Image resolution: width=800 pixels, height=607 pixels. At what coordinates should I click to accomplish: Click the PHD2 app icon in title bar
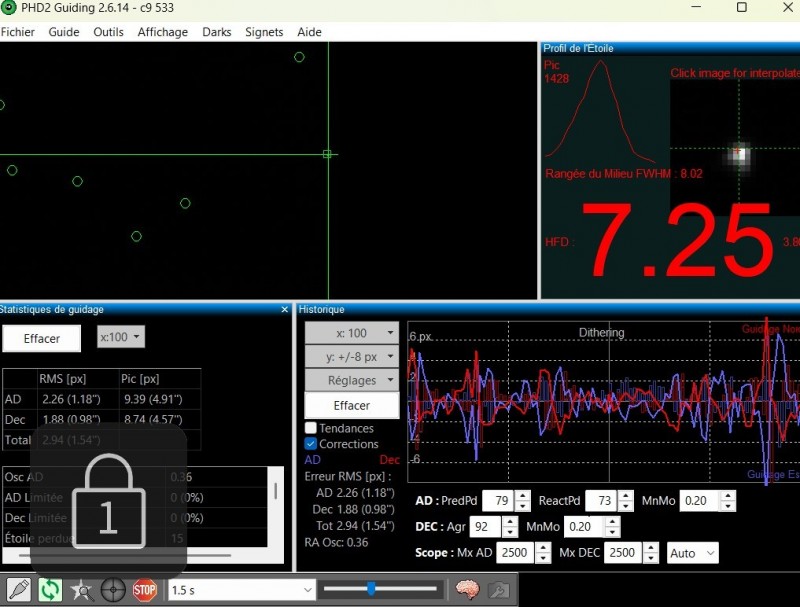point(9,8)
